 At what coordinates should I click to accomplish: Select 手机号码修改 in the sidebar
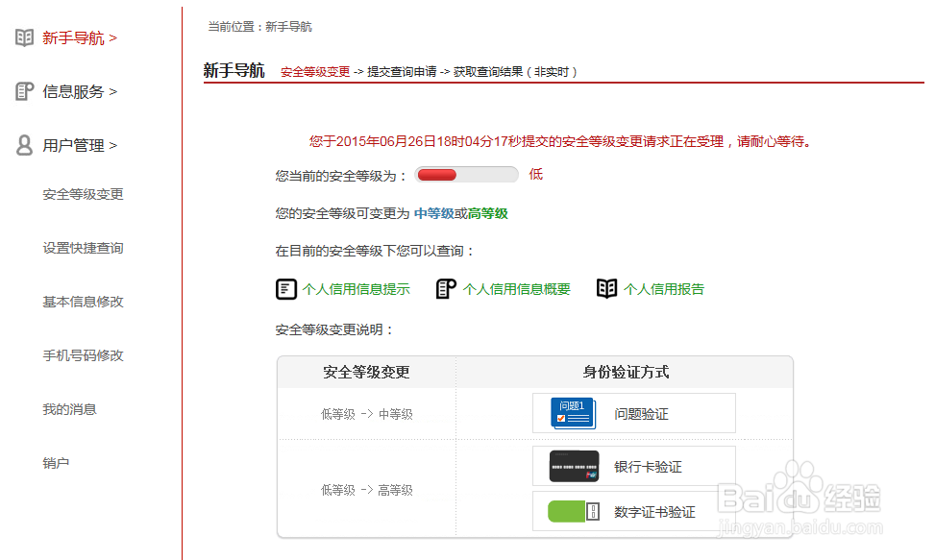83,355
